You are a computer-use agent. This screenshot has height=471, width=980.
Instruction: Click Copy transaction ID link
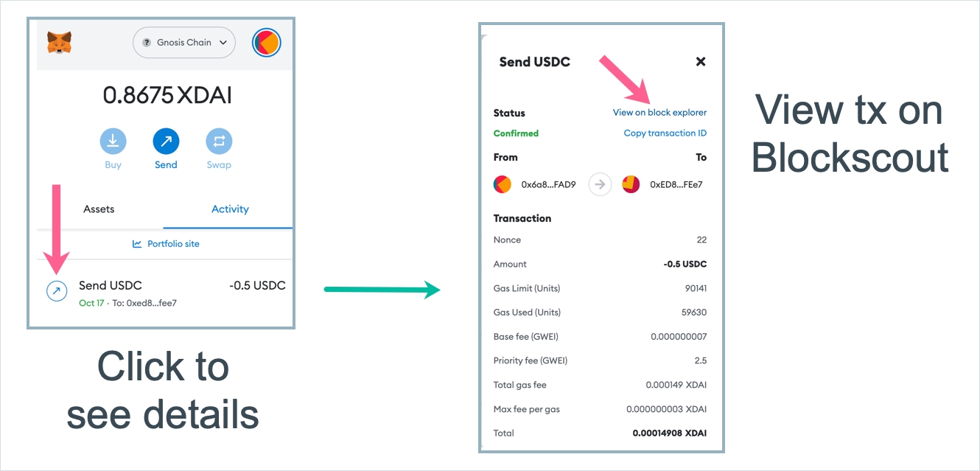665,133
